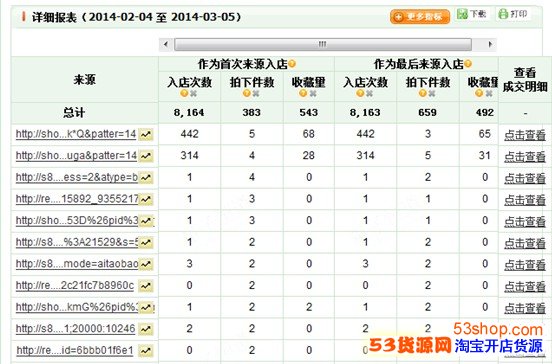
Task: Open source link http://sho...53D%26pid%3
Action: pyautogui.click(x=77, y=221)
